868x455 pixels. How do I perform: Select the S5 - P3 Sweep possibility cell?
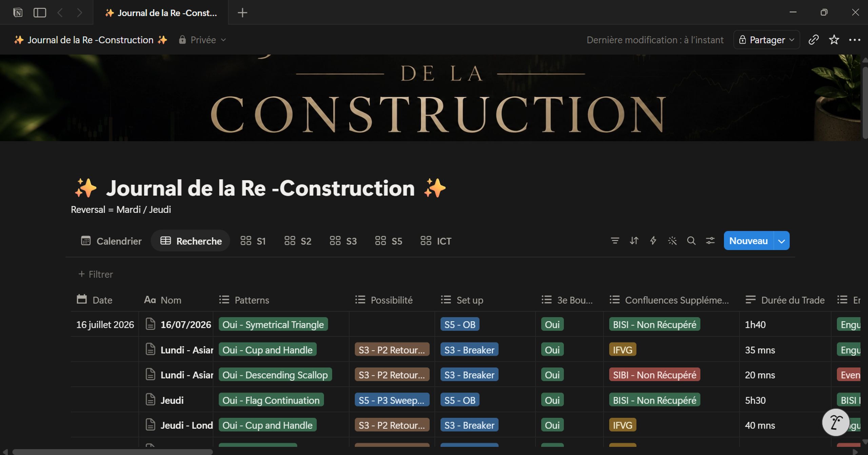click(392, 400)
